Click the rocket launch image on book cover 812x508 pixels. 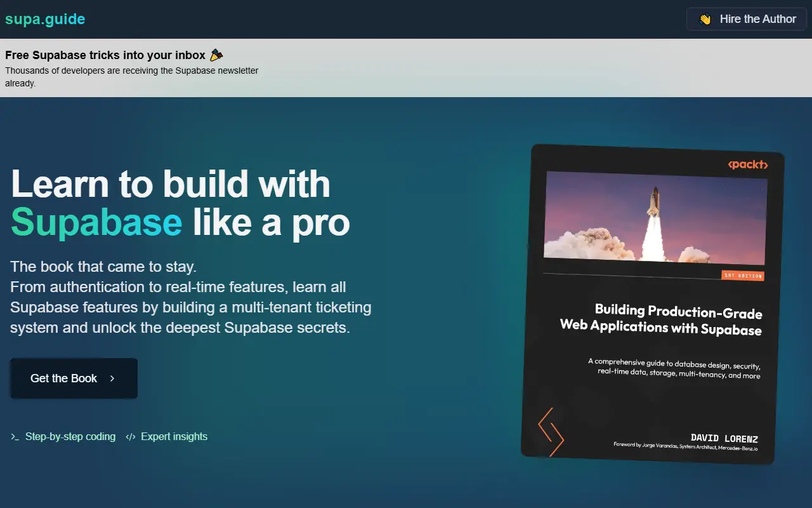pos(655,218)
